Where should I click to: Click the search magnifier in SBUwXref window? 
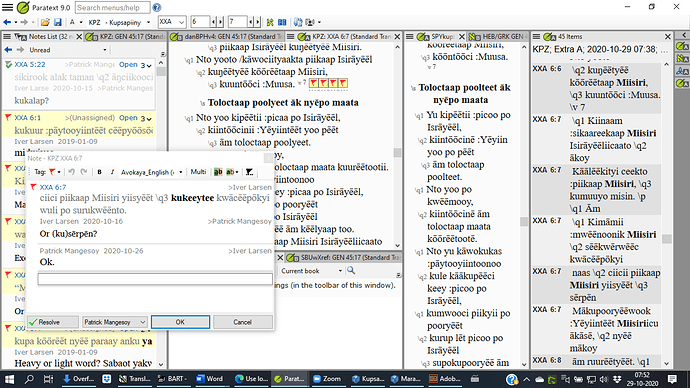(x=351, y=271)
